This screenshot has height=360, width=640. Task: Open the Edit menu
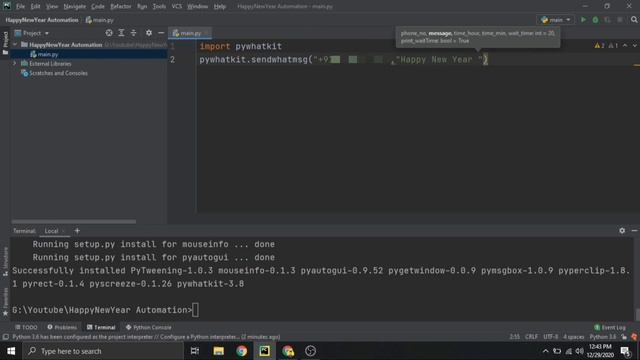point(36,7)
